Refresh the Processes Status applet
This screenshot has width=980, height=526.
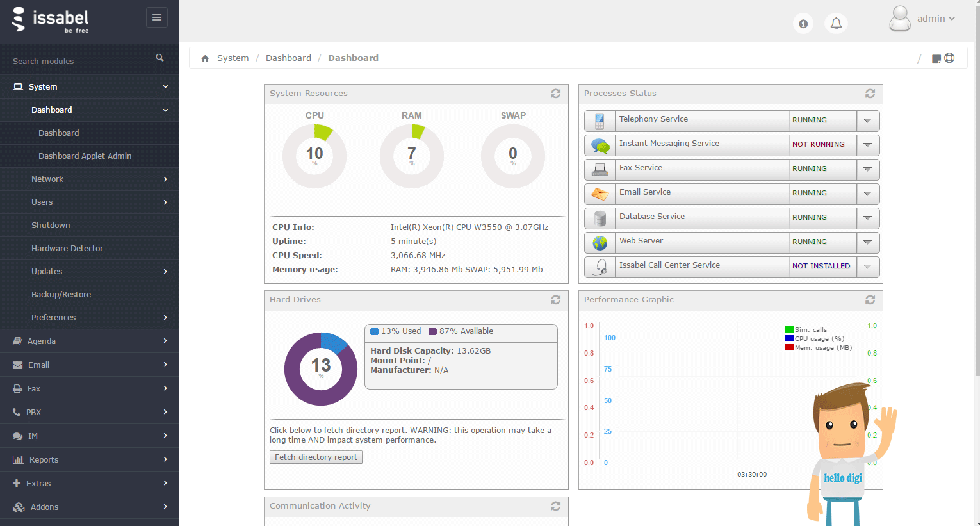[870, 94]
